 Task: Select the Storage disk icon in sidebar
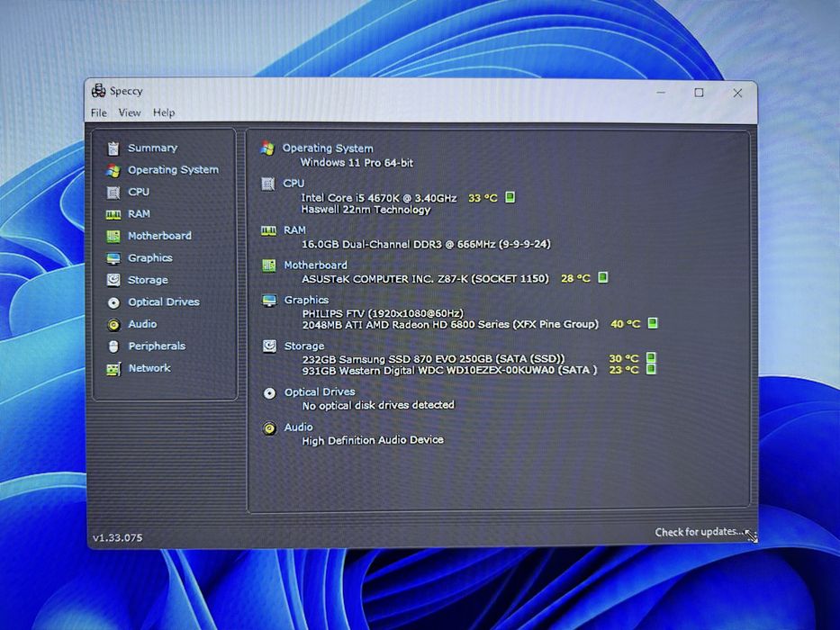coord(113,280)
